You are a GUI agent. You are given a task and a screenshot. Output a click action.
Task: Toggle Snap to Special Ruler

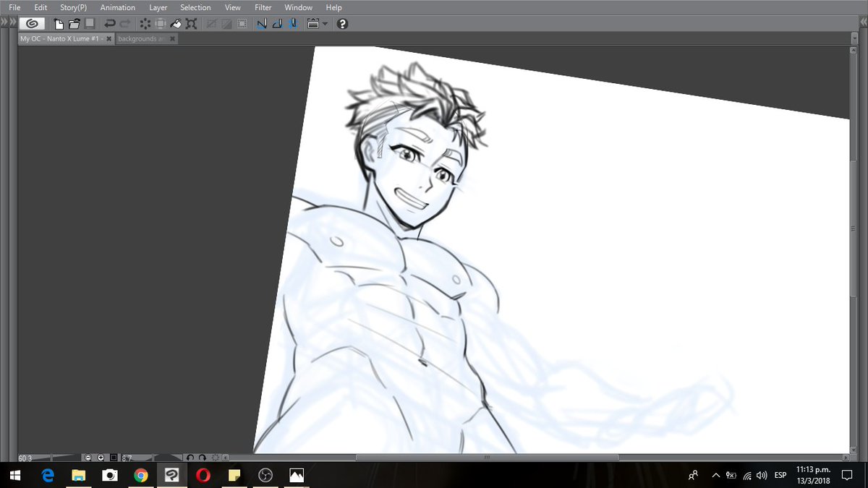click(x=278, y=23)
